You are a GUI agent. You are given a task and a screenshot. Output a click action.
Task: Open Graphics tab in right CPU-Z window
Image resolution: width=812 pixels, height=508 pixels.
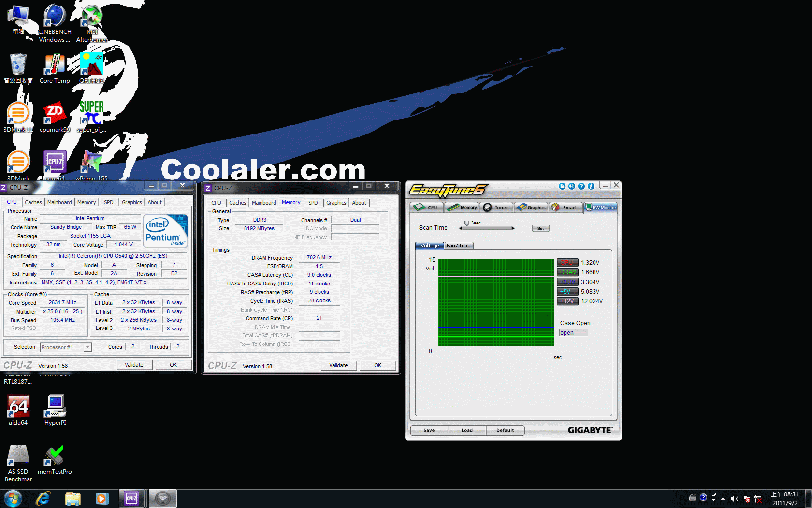click(x=336, y=203)
